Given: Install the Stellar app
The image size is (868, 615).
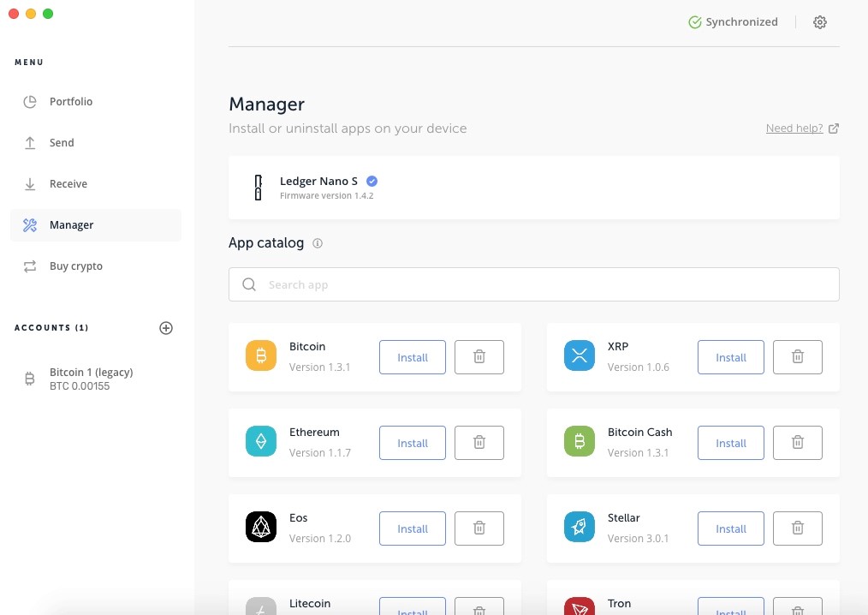Looking at the screenshot, I should point(731,528).
